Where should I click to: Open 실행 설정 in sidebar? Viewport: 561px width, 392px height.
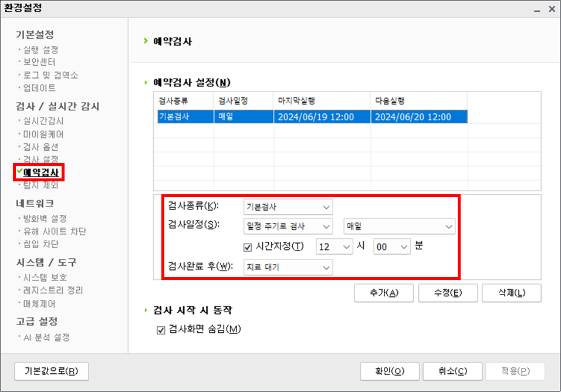(x=40, y=50)
